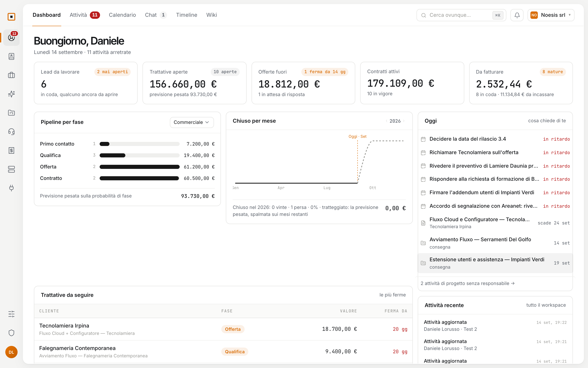The image size is (588, 368).
Task: Click the orange app logo in the sidebar
Action: click(11, 17)
